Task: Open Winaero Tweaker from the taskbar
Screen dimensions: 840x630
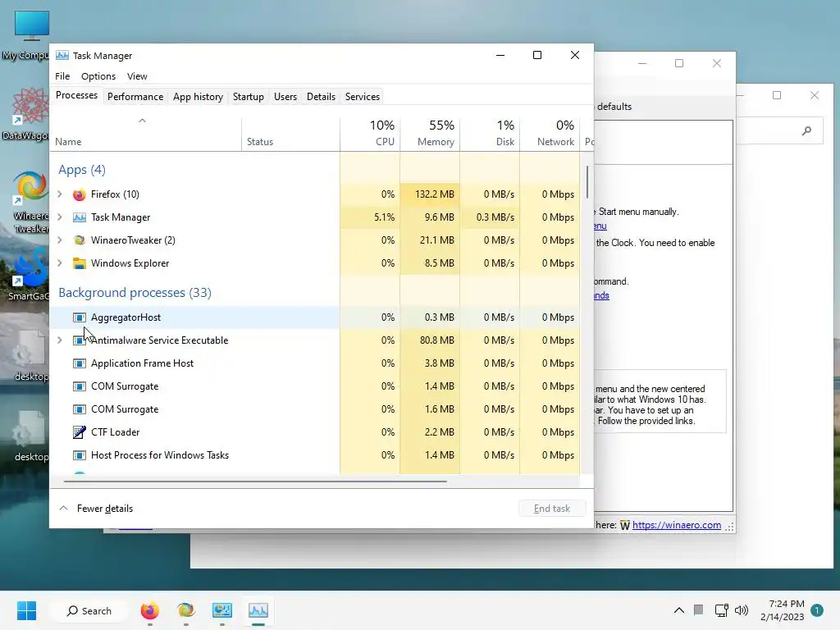Action: (x=186, y=610)
